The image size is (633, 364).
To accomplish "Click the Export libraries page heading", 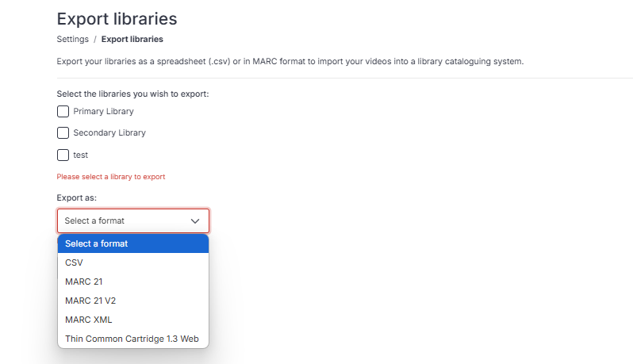I will tap(117, 19).
